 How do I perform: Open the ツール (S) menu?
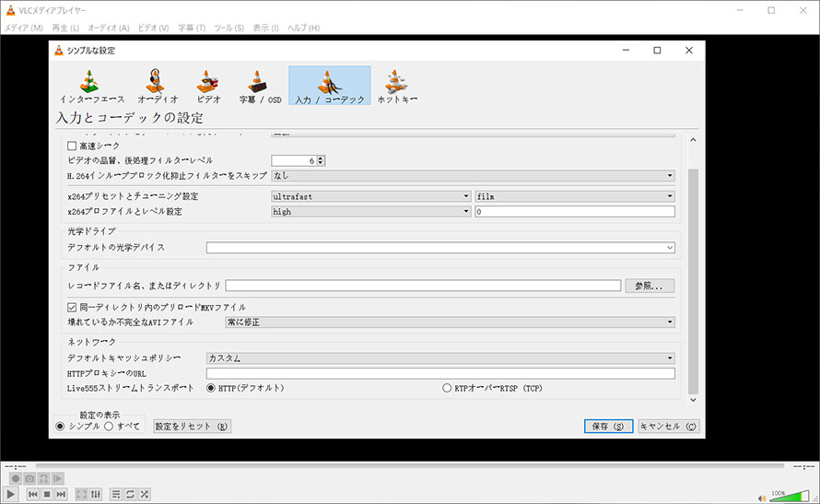(229, 28)
